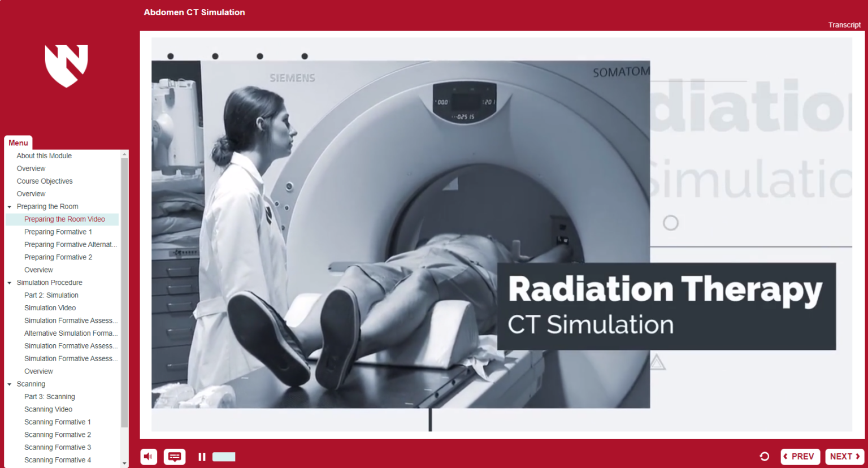Mute the audio using the speaker icon
This screenshot has height=468, width=868.
coord(149,456)
